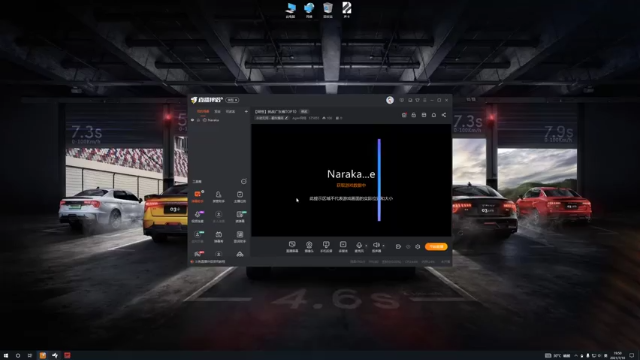
Task: Click the pill badge next to the app logo
Action: [232, 100]
